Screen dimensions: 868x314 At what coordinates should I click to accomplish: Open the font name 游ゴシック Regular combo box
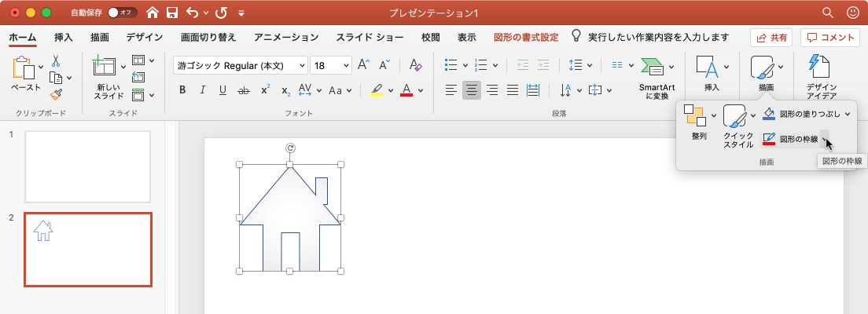pos(241,66)
